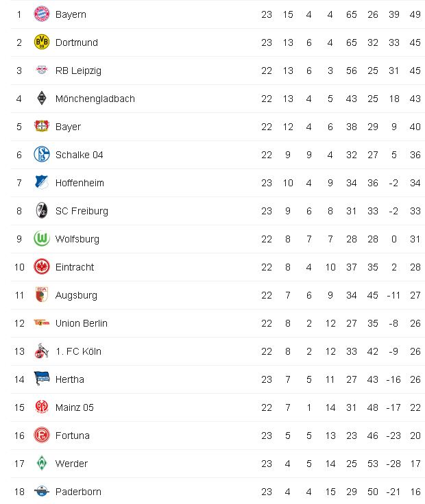Open the Union Berlin team link
This screenshot has height=504, width=425.
coord(81,323)
